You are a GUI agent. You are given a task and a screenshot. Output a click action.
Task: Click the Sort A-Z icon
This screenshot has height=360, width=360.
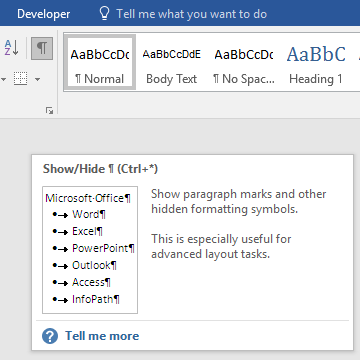(12, 48)
